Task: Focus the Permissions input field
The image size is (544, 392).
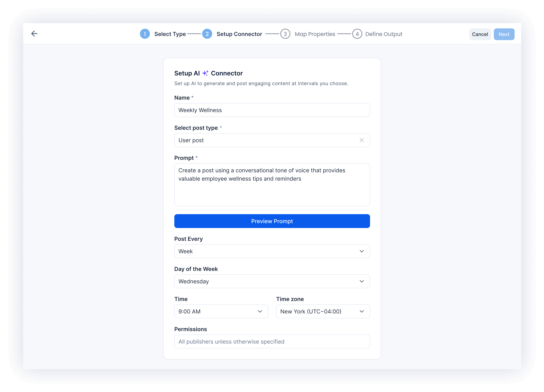Action: tap(272, 341)
